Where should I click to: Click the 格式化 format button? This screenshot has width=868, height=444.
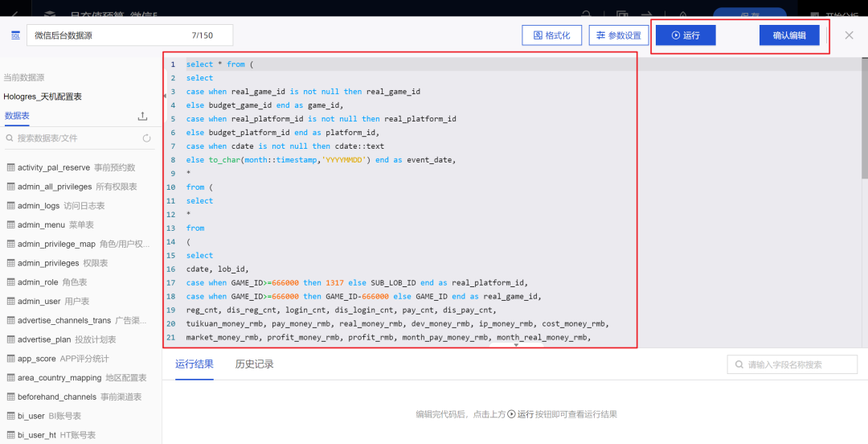[x=552, y=35]
